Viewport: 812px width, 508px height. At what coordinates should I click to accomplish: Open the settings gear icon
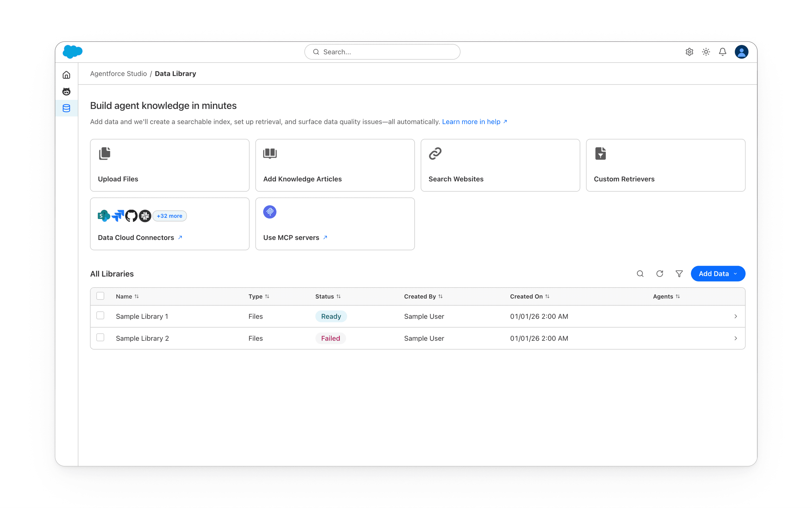coord(689,52)
